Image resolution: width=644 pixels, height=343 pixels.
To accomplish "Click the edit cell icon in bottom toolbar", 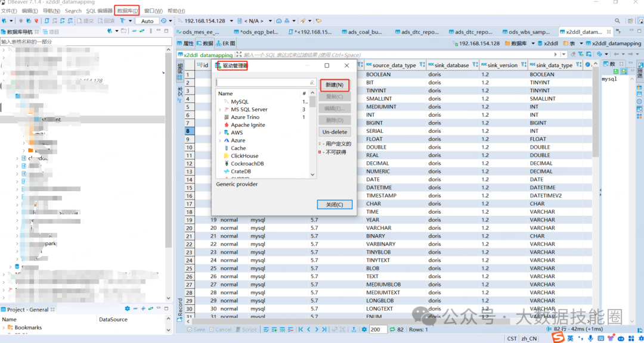I will point(266,329).
